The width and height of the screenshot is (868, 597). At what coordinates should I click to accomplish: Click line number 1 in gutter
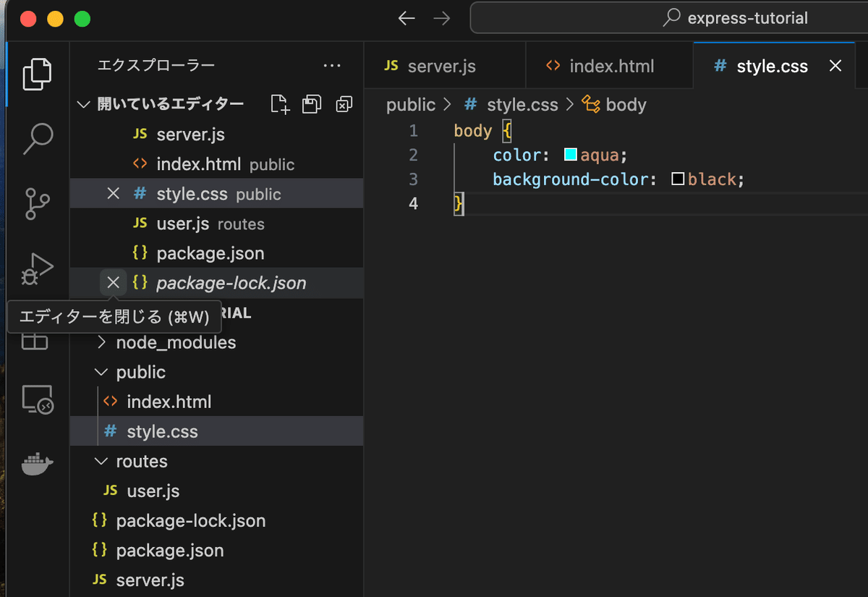pyautogui.click(x=413, y=131)
